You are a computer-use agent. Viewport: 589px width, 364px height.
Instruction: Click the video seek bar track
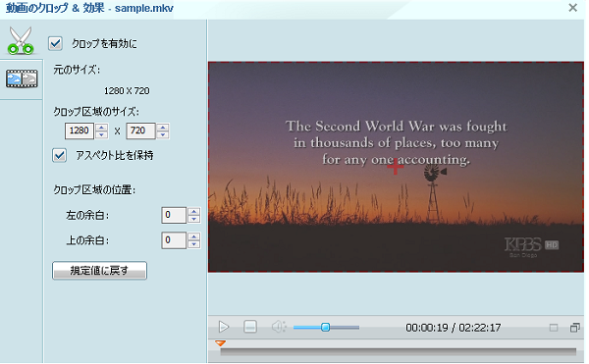tap(399, 351)
